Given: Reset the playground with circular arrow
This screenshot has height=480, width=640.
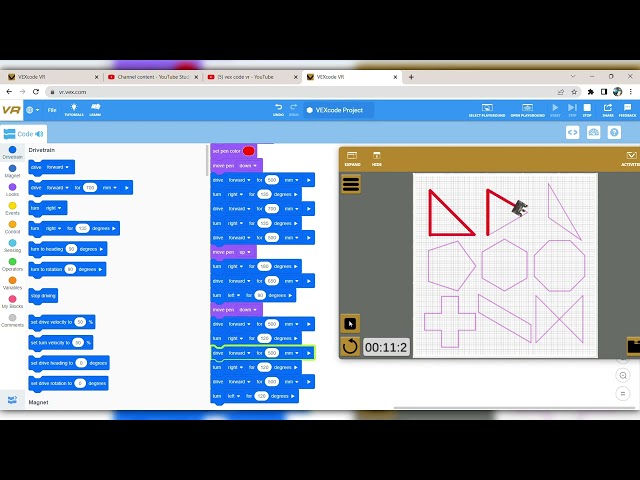Looking at the screenshot, I should (x=350, y=347).
